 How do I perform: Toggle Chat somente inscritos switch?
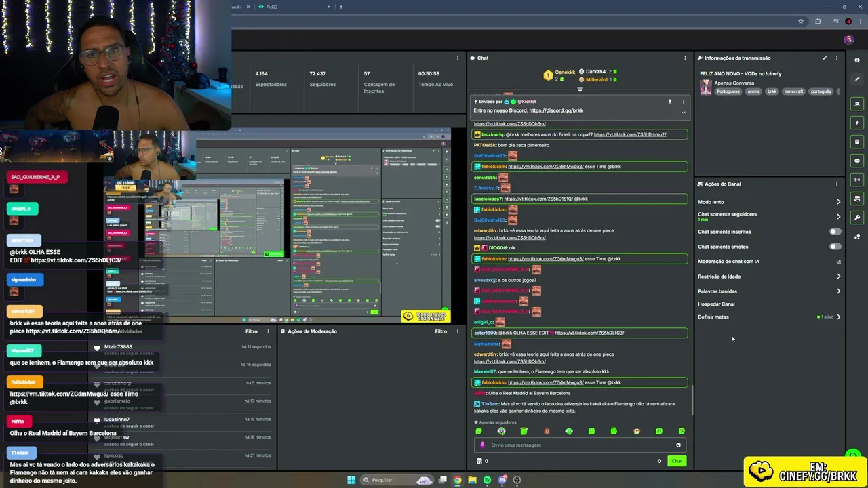[835, 232]
